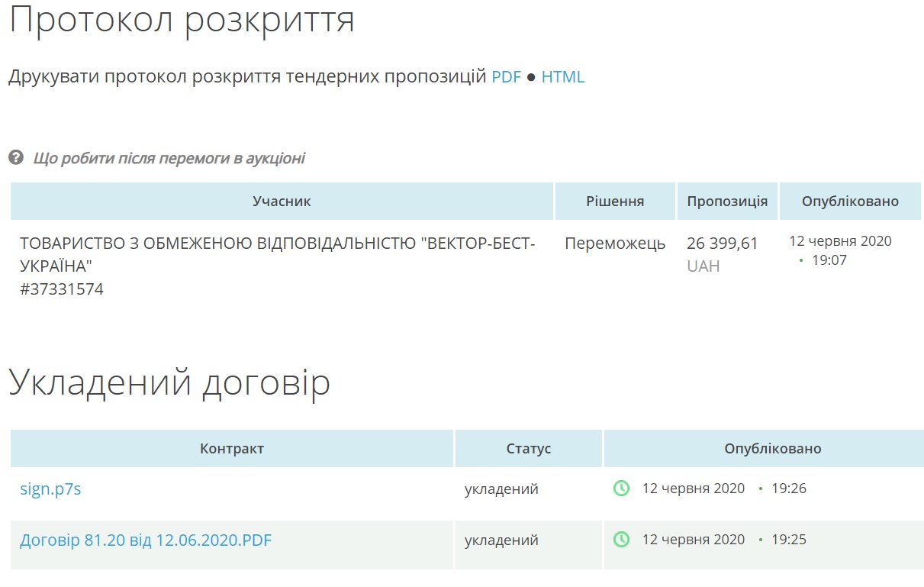The height and width of the screenshot is (587, 924).
Task: Click the Опубліковано header in the participants table
Action: 850,202
